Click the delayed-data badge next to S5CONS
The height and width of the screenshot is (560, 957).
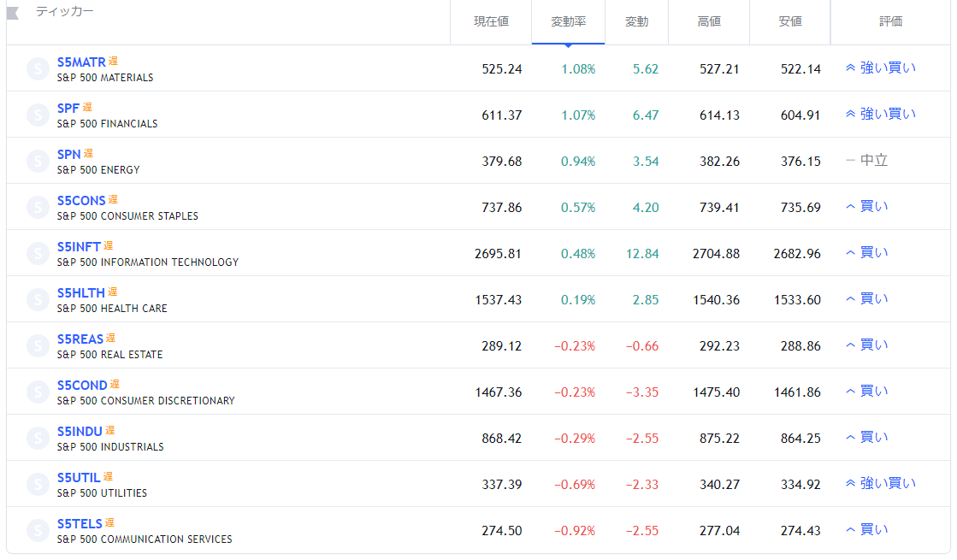click(x=113, y=199)
